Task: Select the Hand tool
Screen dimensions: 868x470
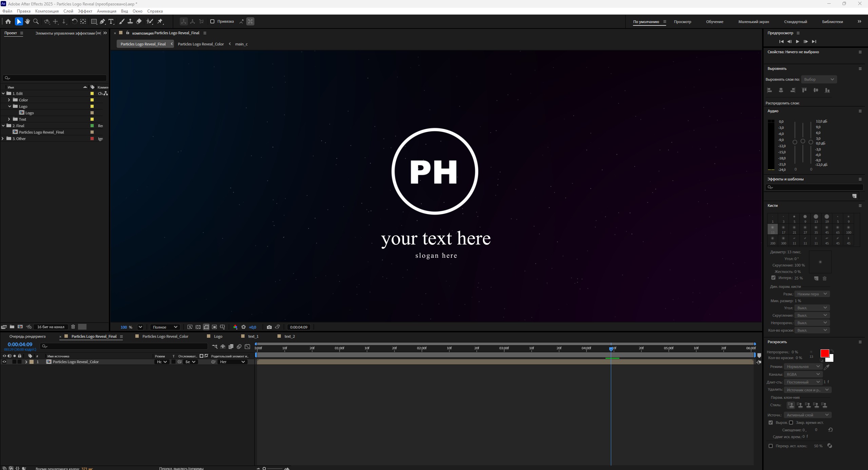Action: [x=27, y=21]
